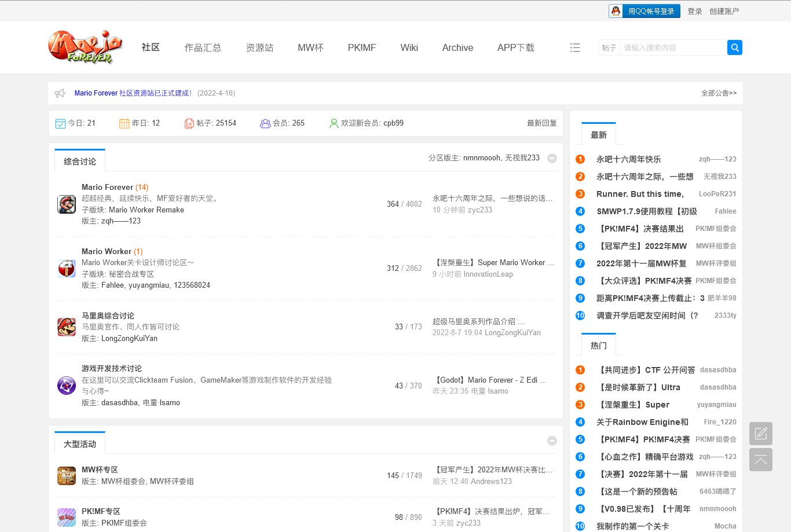Click into the search content input

coord(673,47)
